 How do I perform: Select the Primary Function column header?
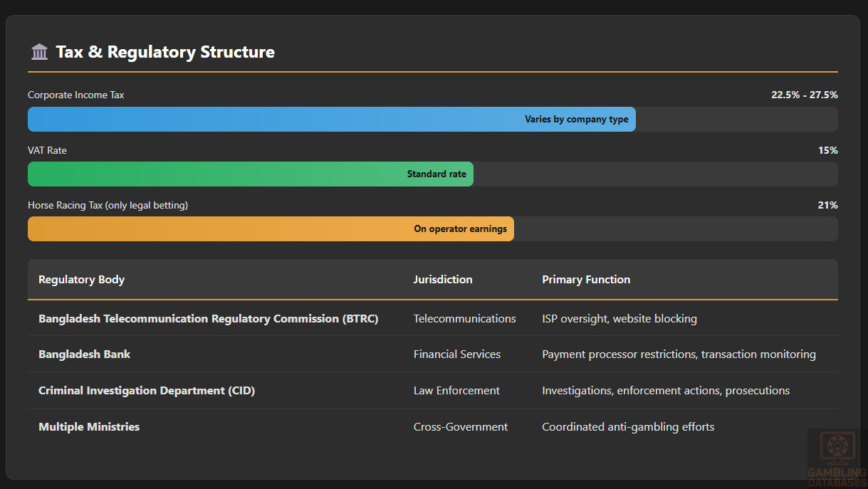(x=585, y=280)
